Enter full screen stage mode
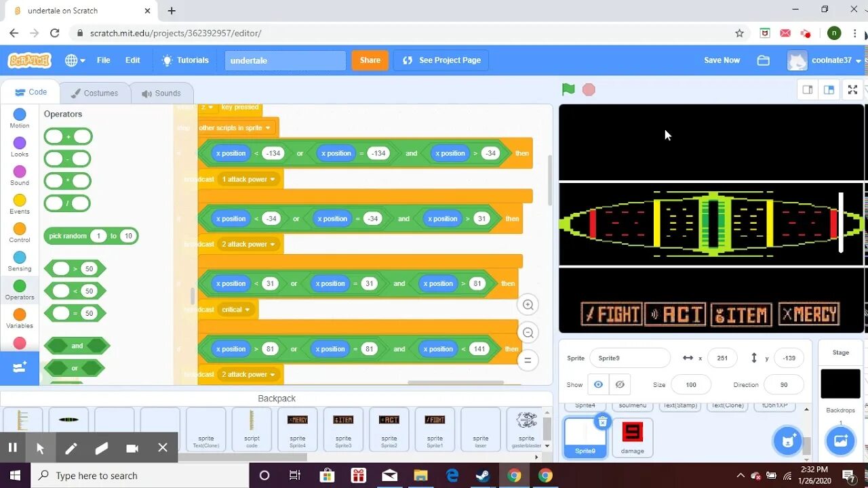The image size is (868, 488). [853, 89]
